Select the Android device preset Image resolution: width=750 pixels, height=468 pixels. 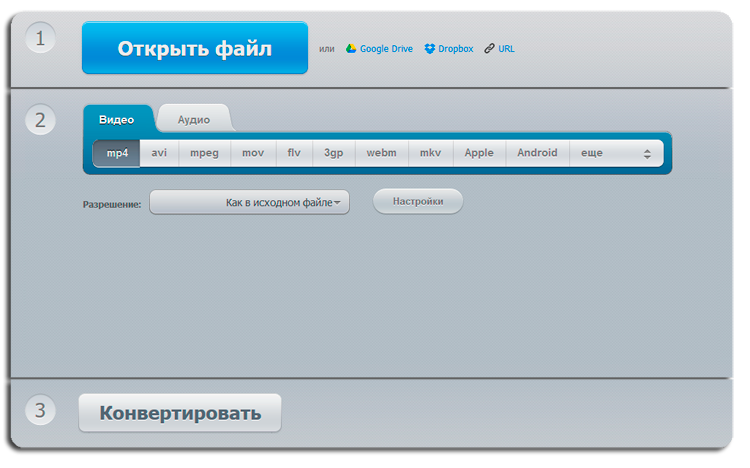[537, 153]
